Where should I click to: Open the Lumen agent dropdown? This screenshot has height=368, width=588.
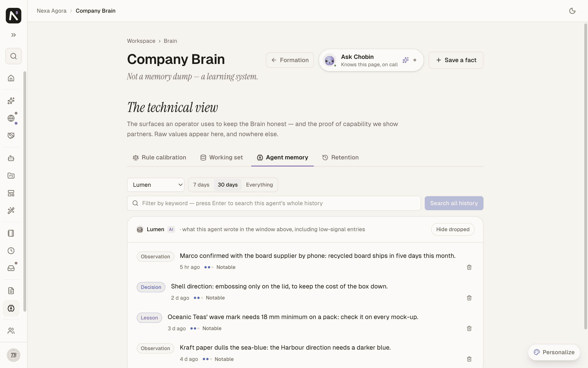coord(156,185)
